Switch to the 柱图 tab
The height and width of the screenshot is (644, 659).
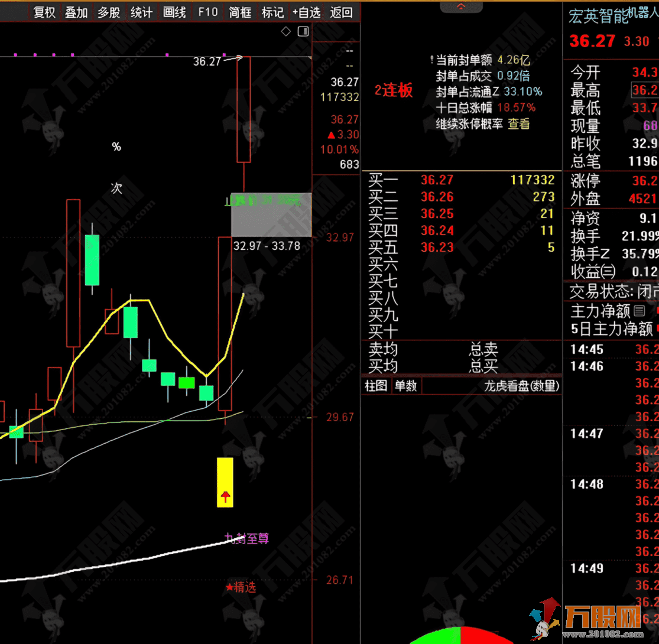375,385
